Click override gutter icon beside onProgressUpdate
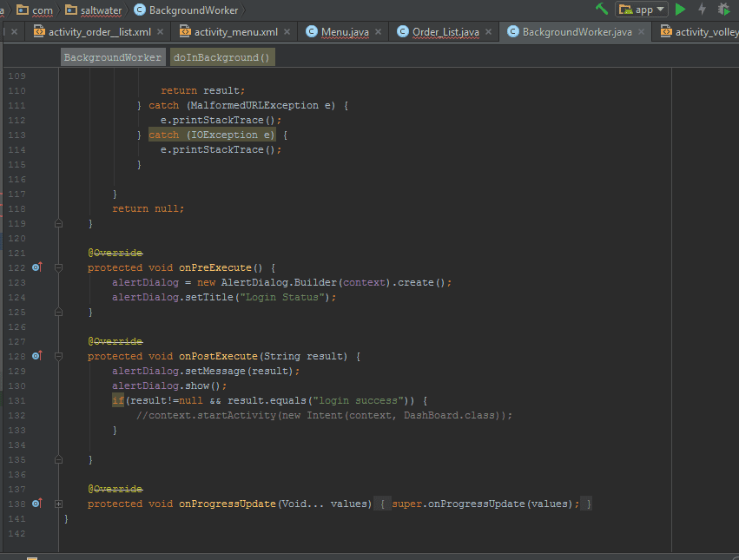 click(36, 504)
